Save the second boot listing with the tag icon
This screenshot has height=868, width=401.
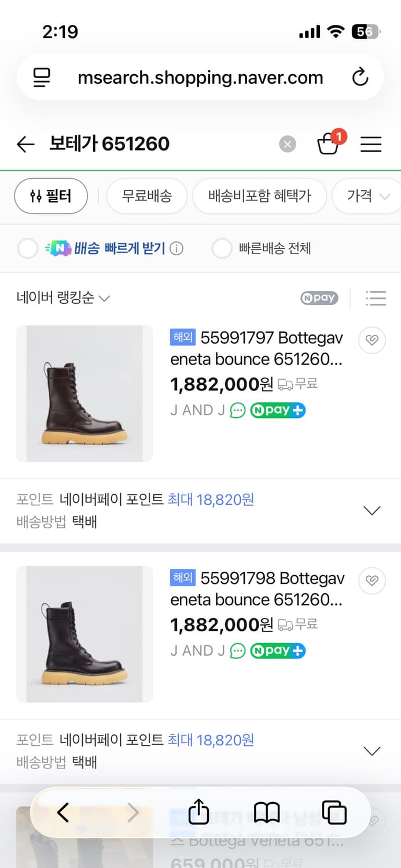click(x=372, y=581)
